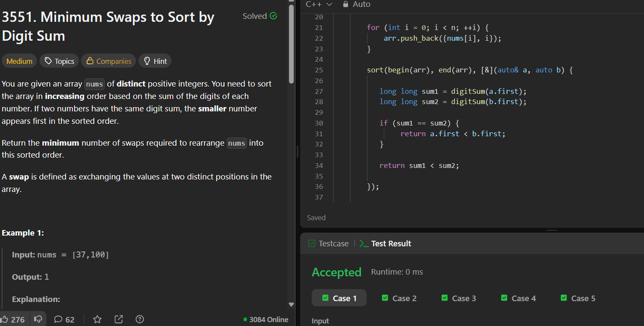Image resolution: width=644 pixels, height=326 pixels.
Task: Click the scroll-down arrow of description panel
Action: click(292, 305)
